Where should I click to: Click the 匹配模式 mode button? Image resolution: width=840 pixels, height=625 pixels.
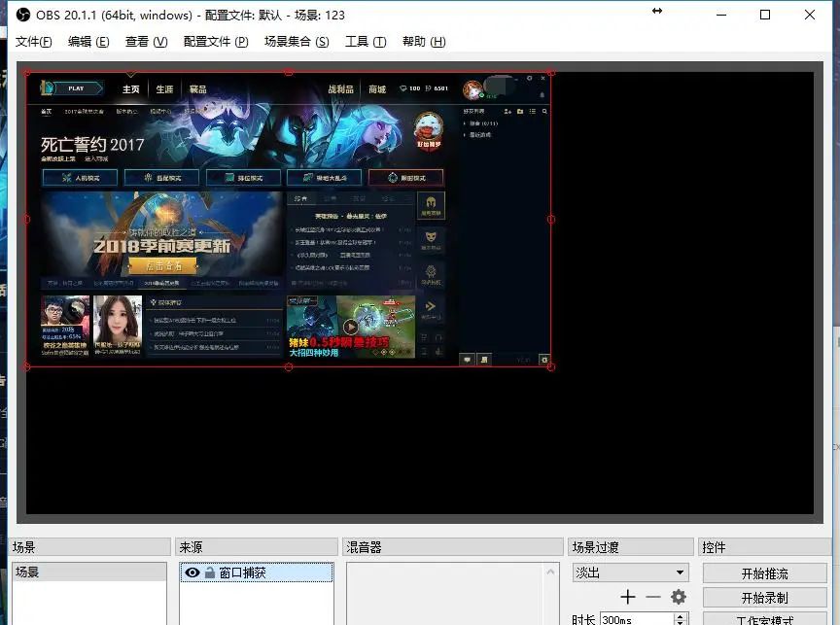pyautogui.click(x=161, y=178)
